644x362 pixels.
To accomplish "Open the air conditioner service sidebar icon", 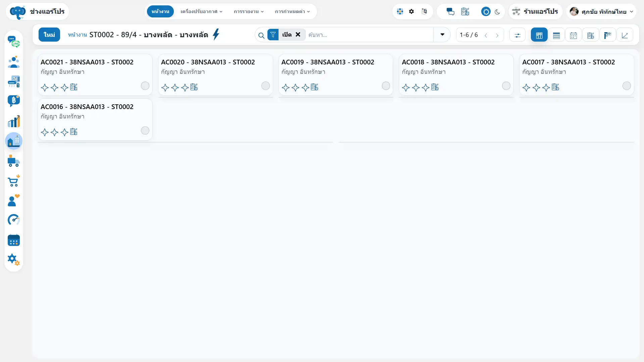I will [14, 82].
